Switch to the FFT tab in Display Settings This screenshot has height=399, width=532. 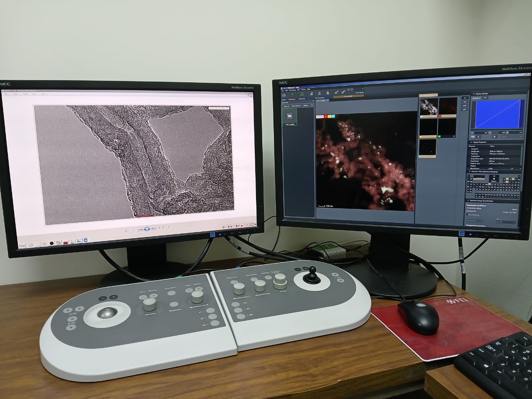[x=485, y=98]
